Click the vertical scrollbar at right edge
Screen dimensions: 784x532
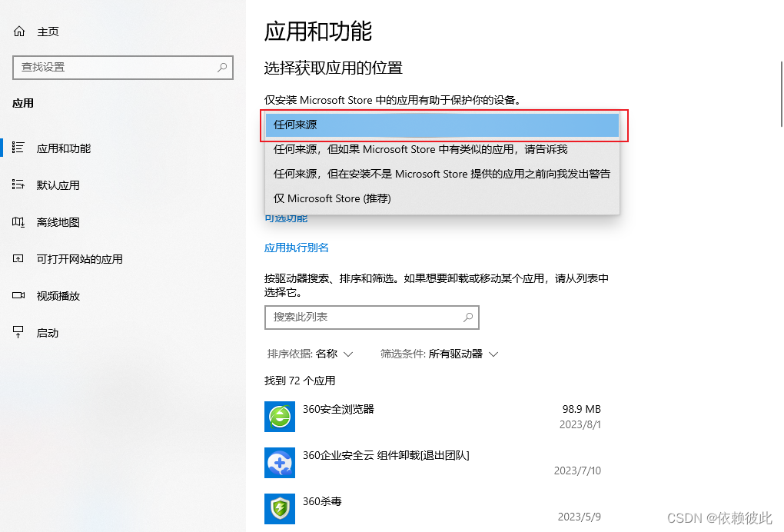[x=781, y=94]
